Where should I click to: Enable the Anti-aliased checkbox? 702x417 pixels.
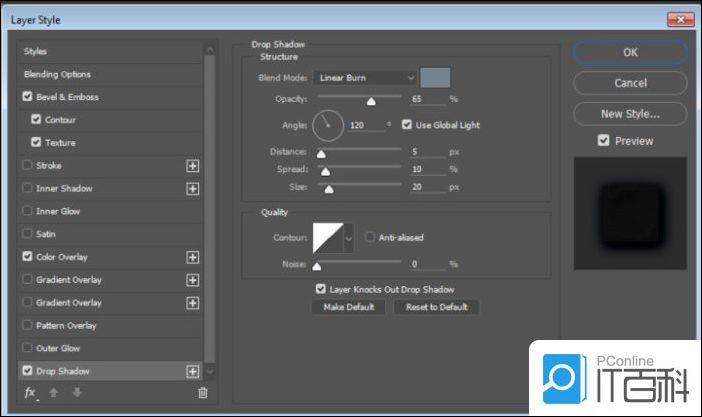[x=371, y=238]
